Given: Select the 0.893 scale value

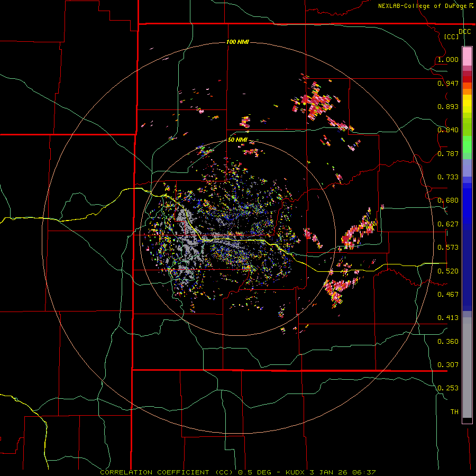Looking at the screenshot, I should click(448, 106).
